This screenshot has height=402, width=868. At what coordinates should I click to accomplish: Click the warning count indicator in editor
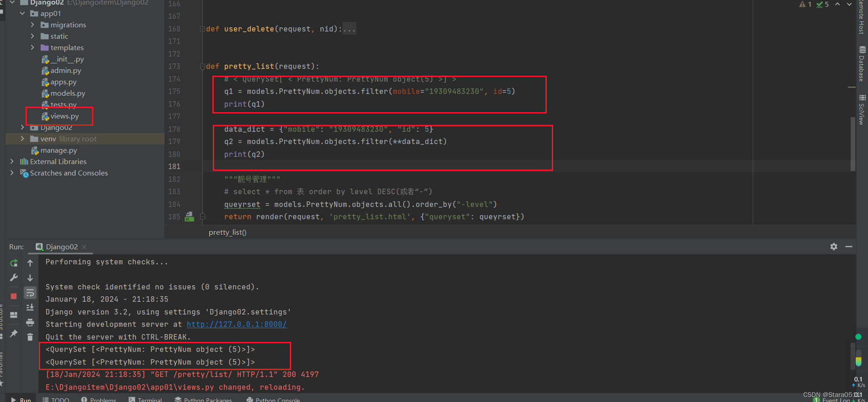click(805, 4)
